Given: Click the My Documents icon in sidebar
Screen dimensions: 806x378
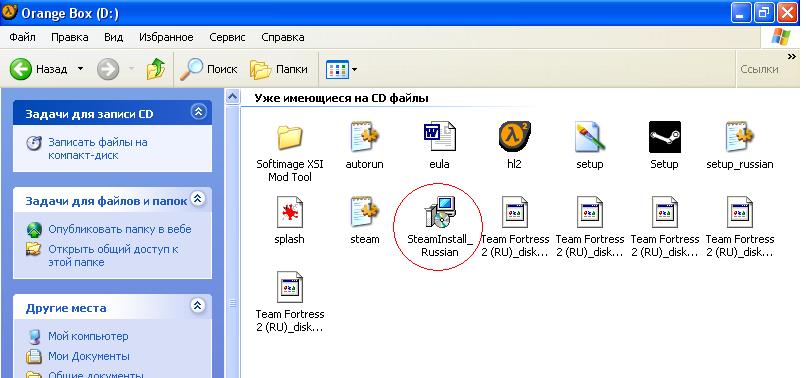Looking at the screenshot, I should (x=34, y=356).
